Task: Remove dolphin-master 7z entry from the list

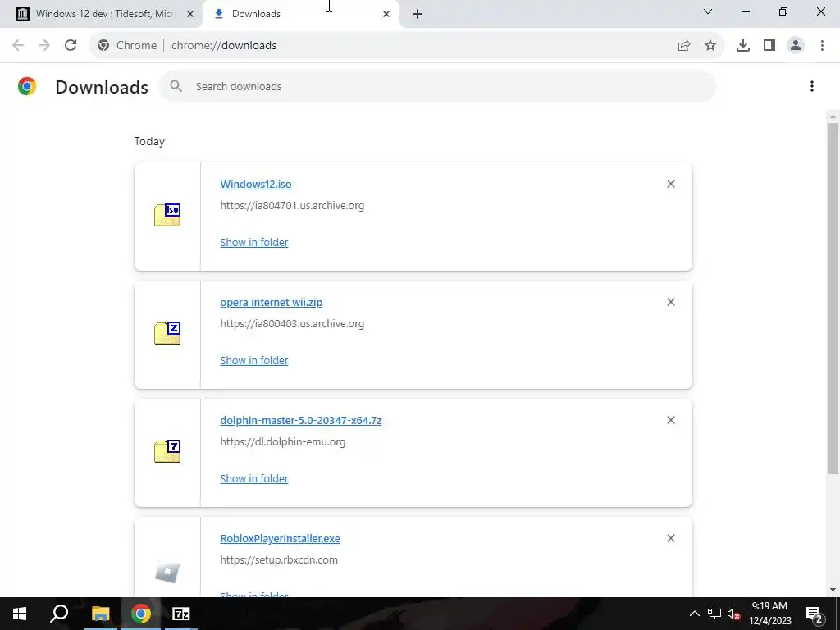Action: (x=671, y=420)
